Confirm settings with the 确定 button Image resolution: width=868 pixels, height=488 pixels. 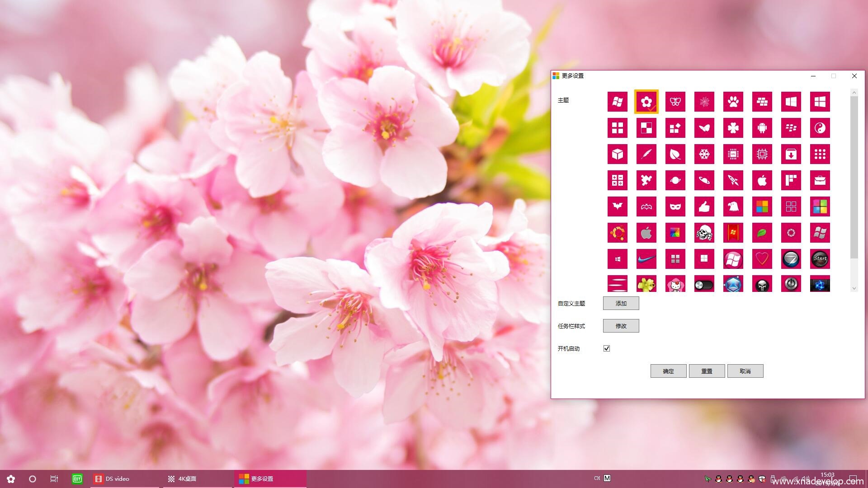click(x=668, y=371)
